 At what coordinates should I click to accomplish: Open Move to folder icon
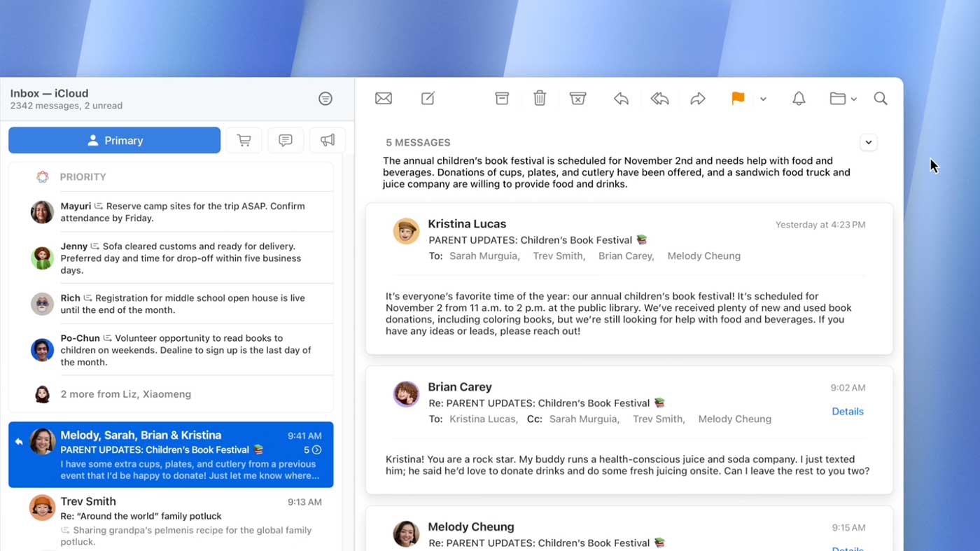tap(838, 99)
